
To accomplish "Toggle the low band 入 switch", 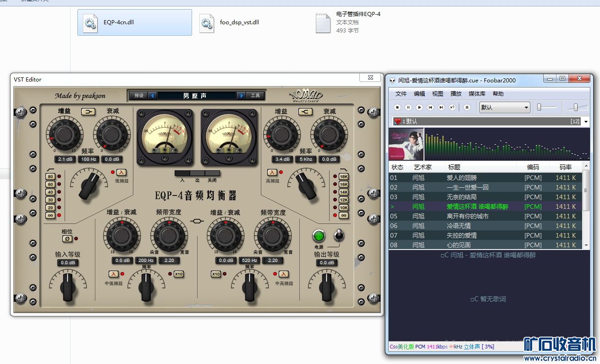I will pos(121,172).
